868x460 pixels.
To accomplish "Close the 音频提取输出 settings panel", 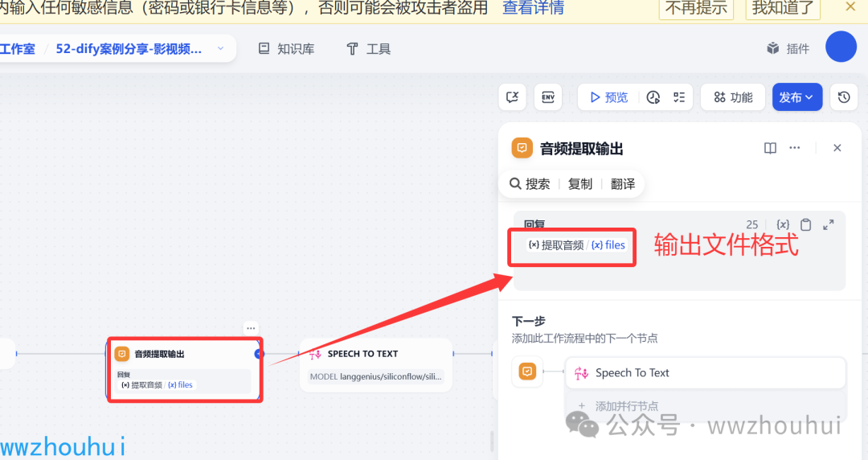I will point(837,148).
